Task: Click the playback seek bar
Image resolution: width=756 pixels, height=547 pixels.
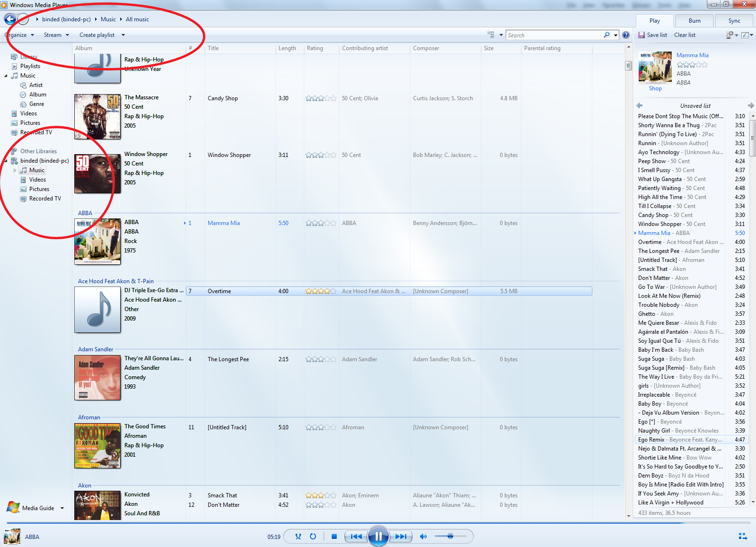Action: point(378,522)
